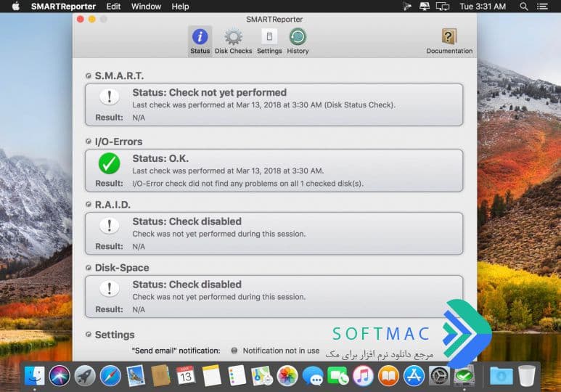
Task: Open the Documentation help book
Action: pyautogui.click(x=449, y=41)
